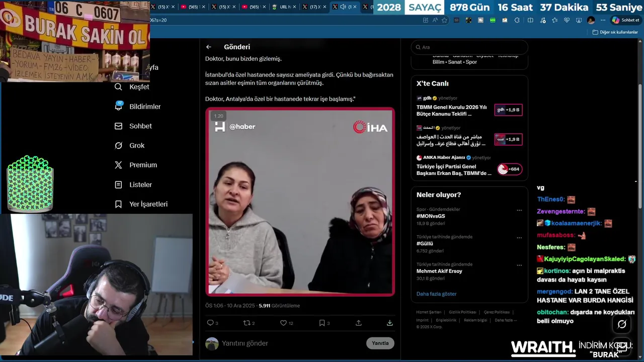Open the browser extensions puzzle icon
The width and height of the screenshot is (644, 362).
[x=517, y=20]
